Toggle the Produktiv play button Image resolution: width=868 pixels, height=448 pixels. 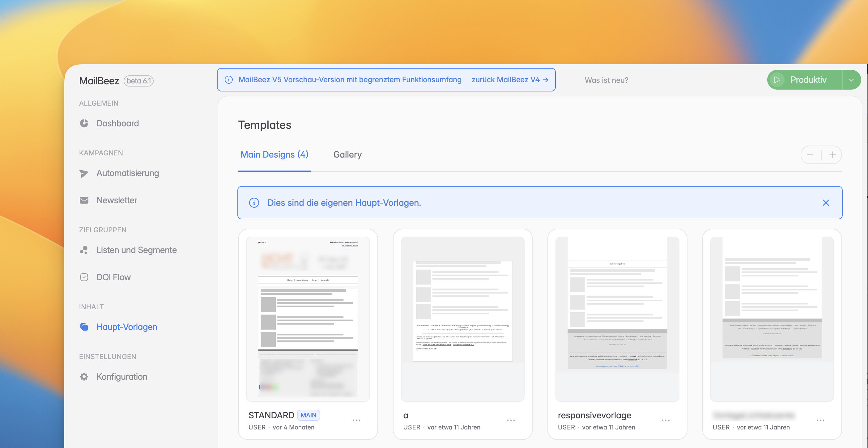pyautogui.click(x=777, y=80)
